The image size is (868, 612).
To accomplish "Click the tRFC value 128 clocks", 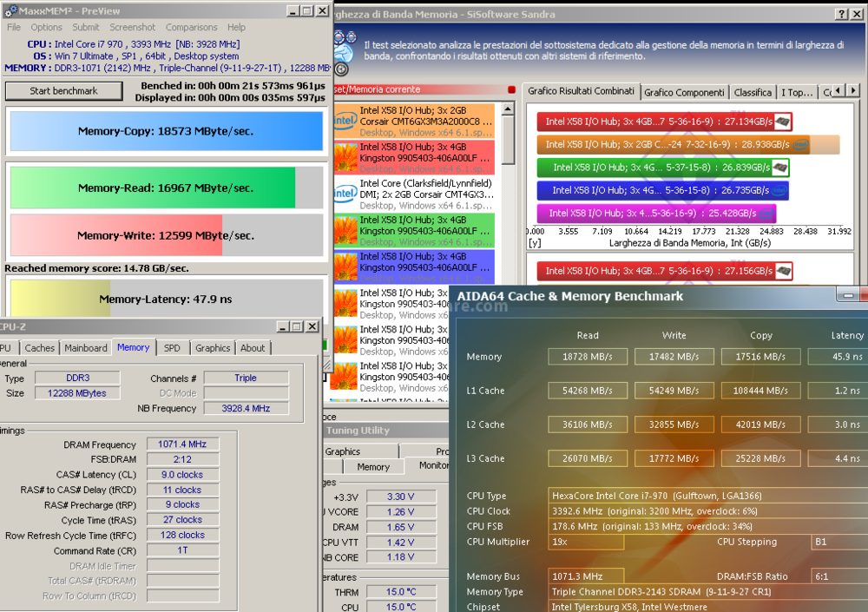I will point(182,535).
